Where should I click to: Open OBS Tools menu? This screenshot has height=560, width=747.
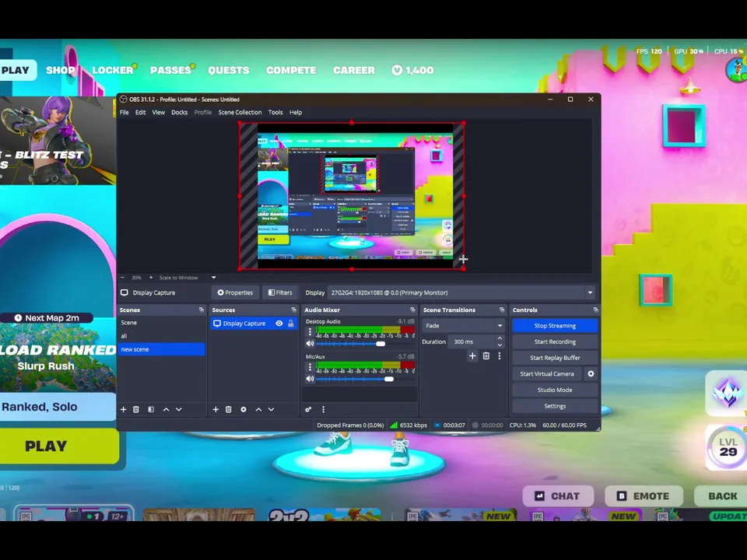click(275, 112)
